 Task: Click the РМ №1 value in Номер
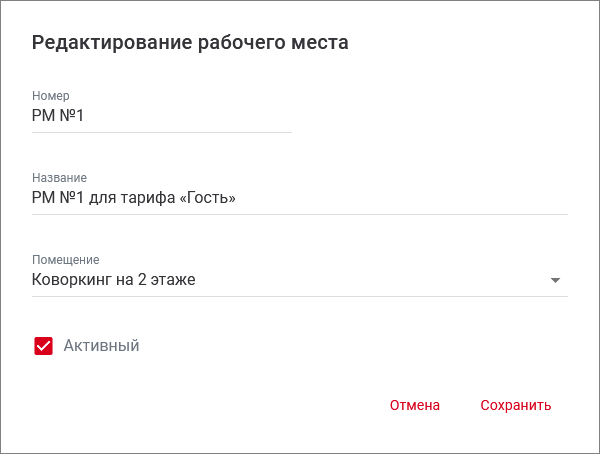click(x=58, y=116)
